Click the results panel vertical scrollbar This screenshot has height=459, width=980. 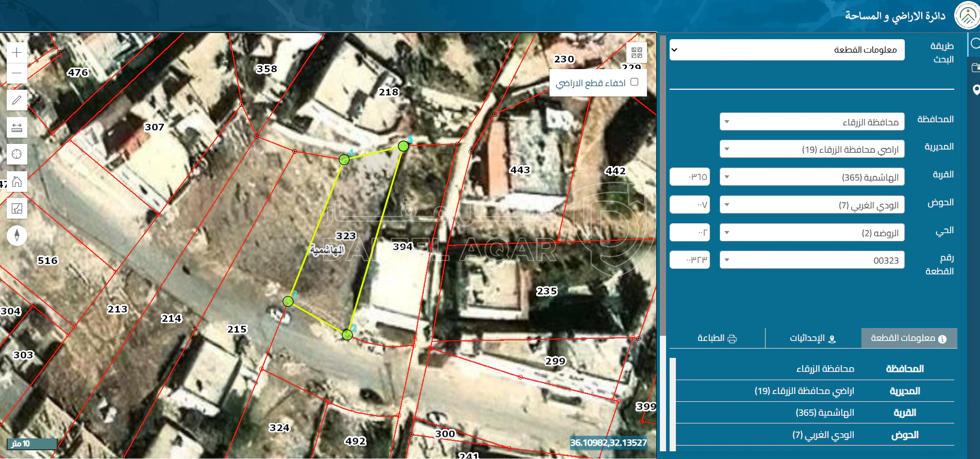pyautogui.click(x=672, y=402)
